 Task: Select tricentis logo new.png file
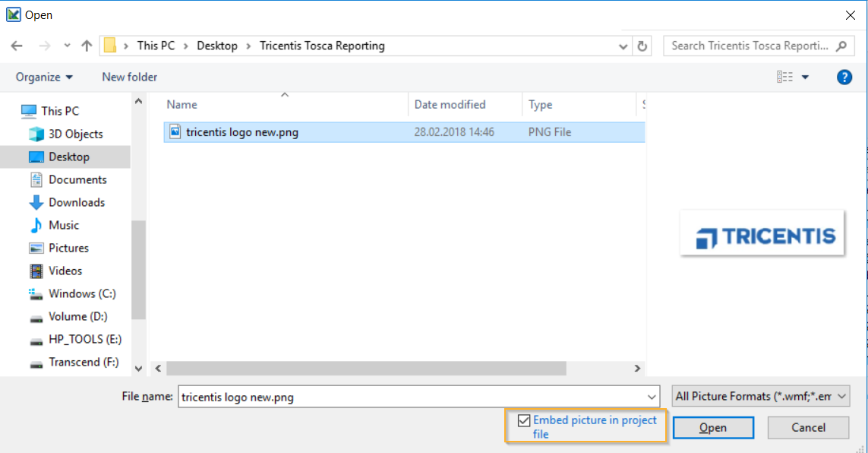[405, 131]
